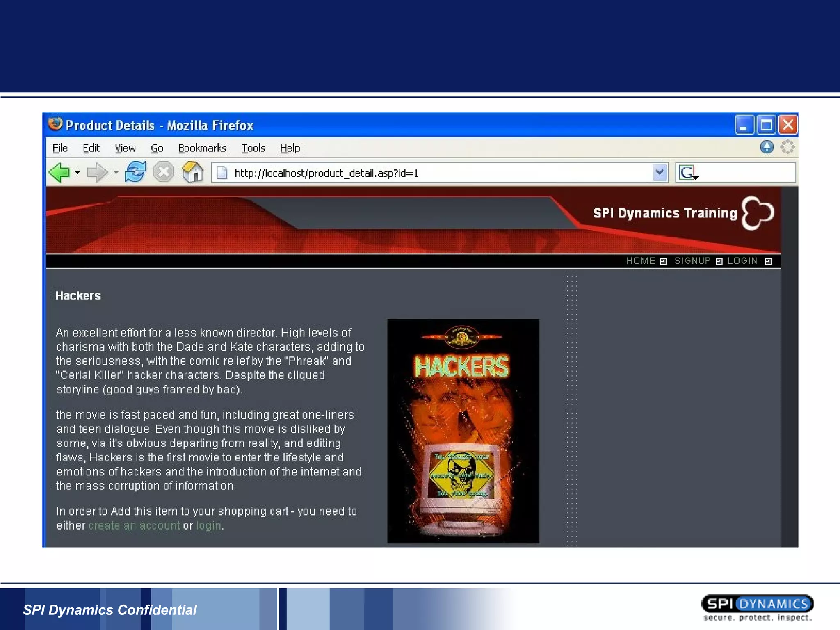840x630 pixels.
Task: Expand the address bar URL dropdown
Action: tap(660, 173)
